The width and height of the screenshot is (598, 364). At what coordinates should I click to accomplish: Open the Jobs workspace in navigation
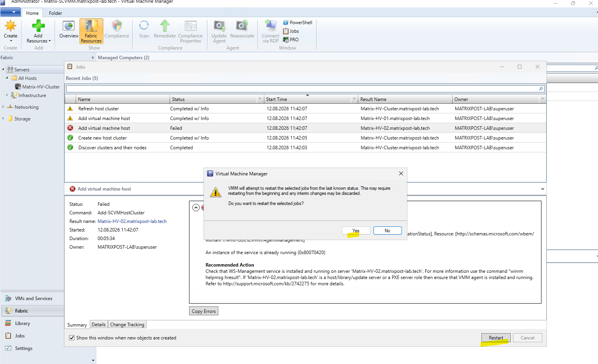(x=33, y=336)
